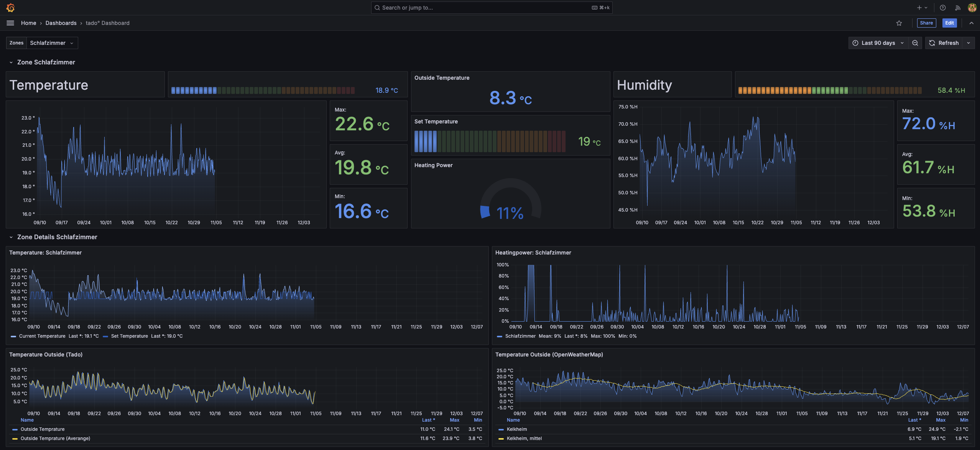
Task: Sort OpenWeatherMap legend by Name column
Action: pos(513,420)
